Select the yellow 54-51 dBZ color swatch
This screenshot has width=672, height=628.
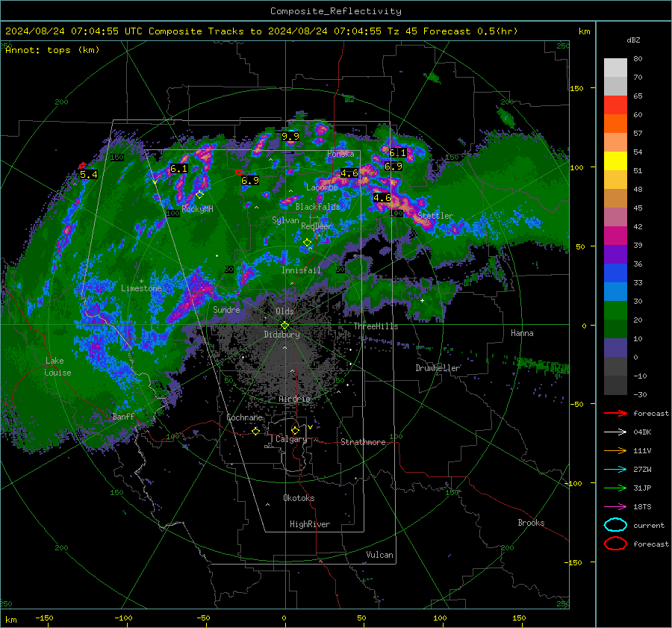[615, 161]
